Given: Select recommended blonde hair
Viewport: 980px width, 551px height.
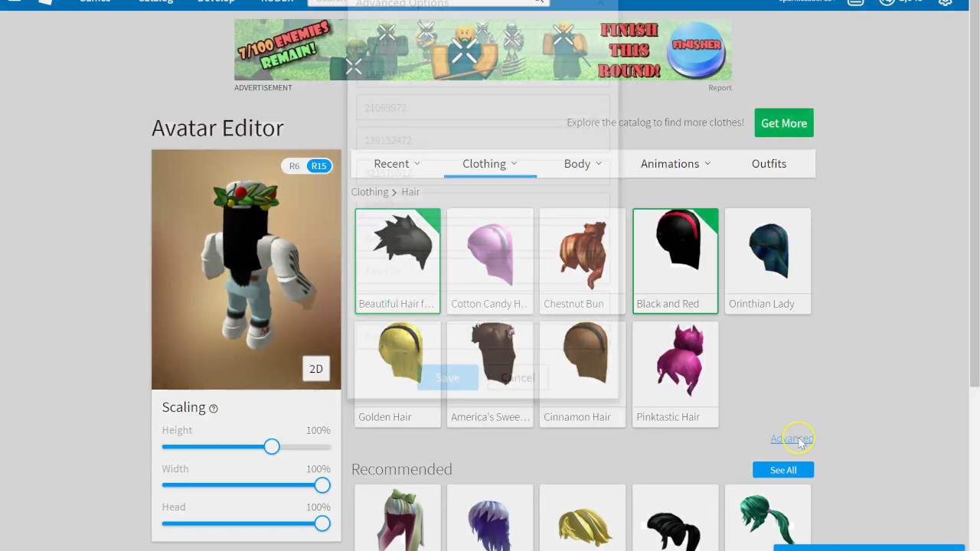Looking at the screenshot, I should point(583,517).
